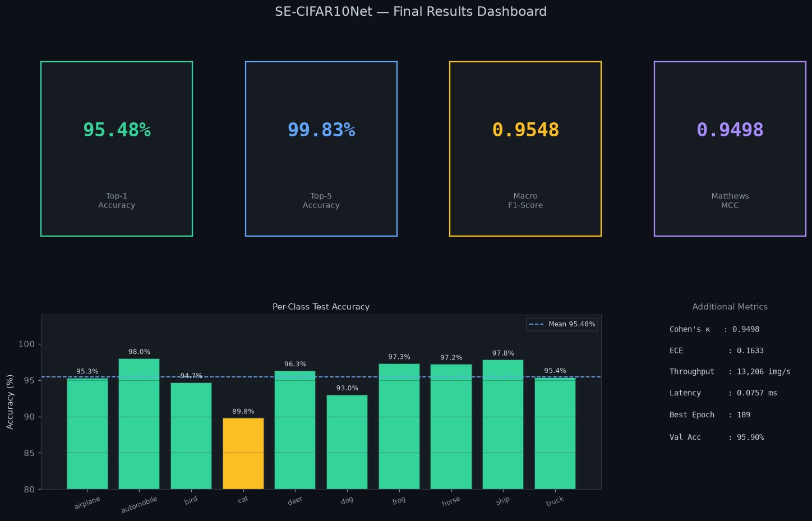The width and height of the screenshot is (812, 521).
Task: Click the horse x-axis label
Action: pos(451,501)
